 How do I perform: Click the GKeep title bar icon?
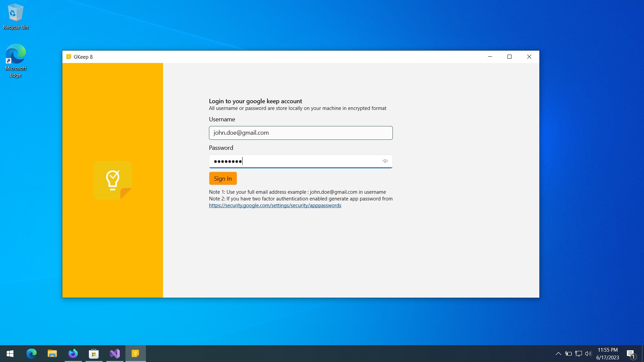pyautogui.click(x=69, y=57)
